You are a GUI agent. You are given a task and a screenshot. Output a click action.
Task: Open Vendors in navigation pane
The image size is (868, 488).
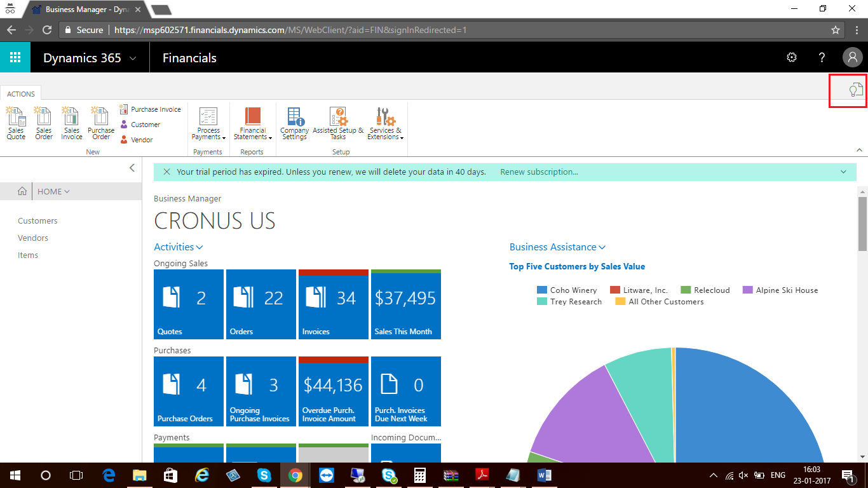[x=33, y=238]
